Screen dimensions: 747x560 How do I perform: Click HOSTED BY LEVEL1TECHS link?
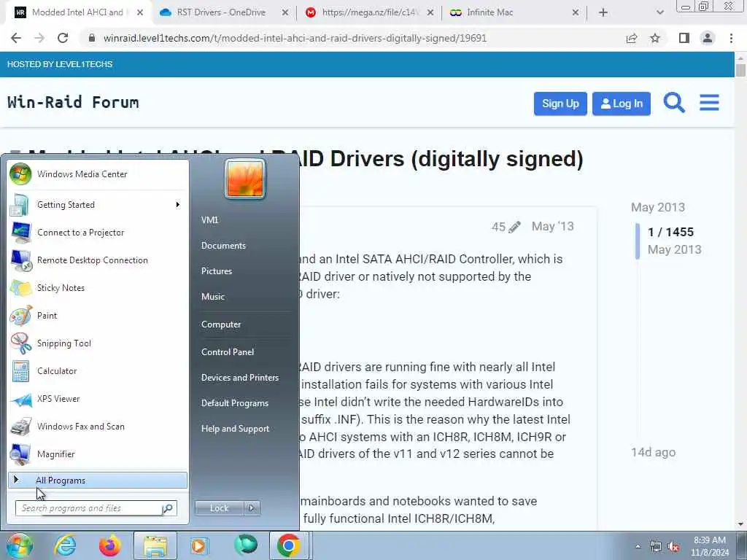pos(60,64)
